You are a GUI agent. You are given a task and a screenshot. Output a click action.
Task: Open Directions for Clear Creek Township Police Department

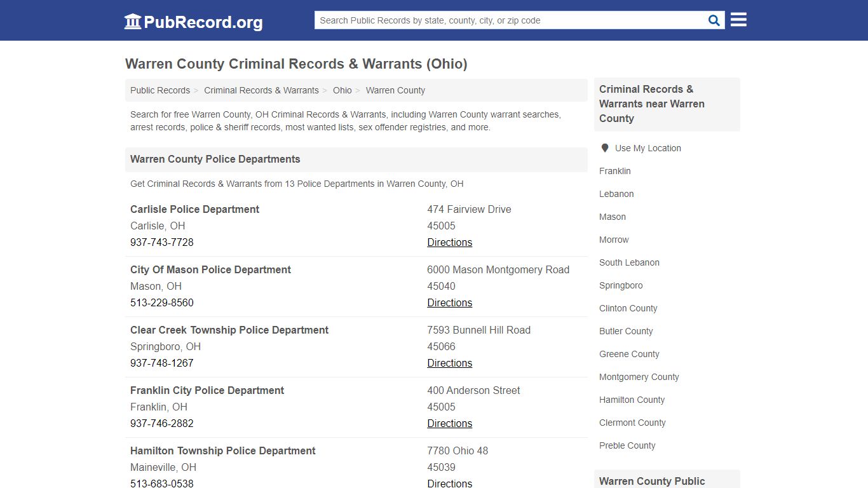click(x=449, y=363)
